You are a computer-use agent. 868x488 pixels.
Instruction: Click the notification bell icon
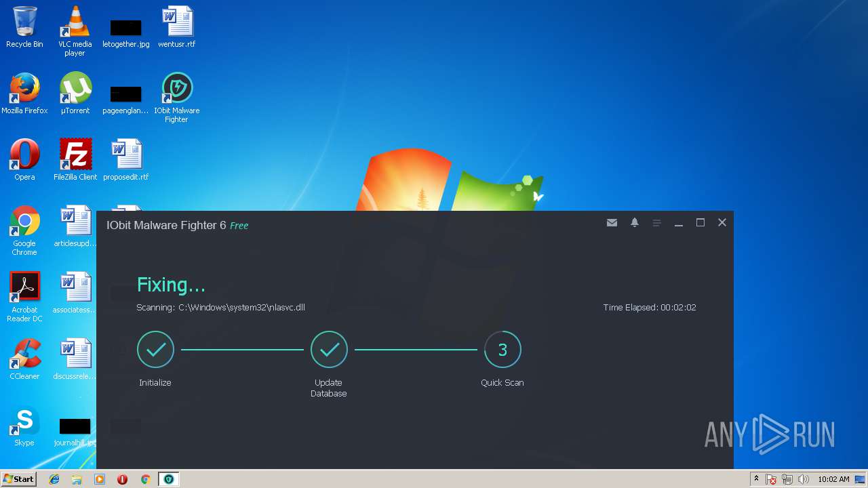[x=635, y=222]
